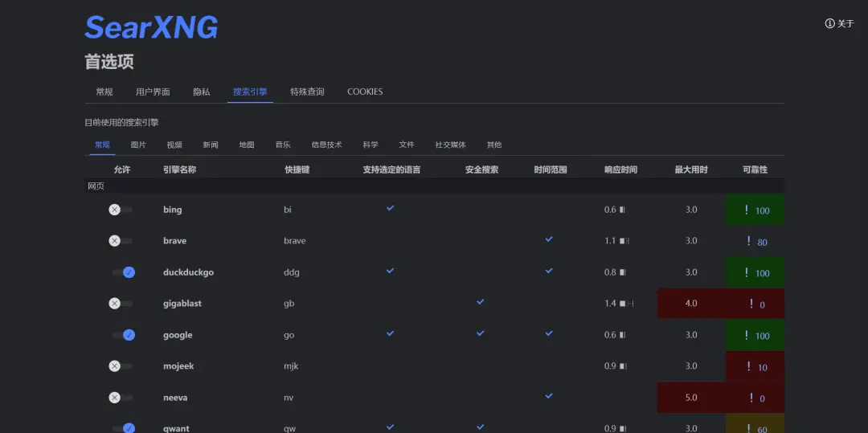
Task: Click the duckduckgo engine name
Action: [188, 272]
